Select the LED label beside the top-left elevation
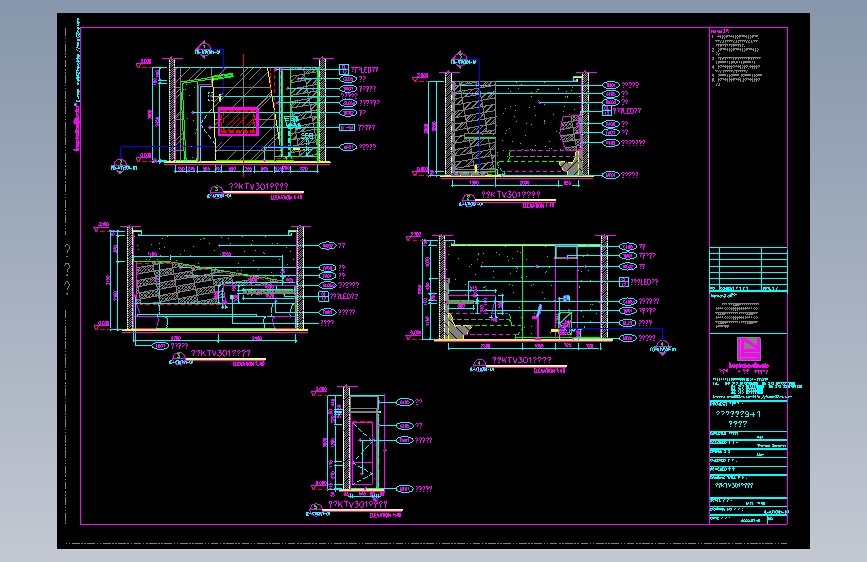Screen dimensions: 867x562 [x=364, y=70]
